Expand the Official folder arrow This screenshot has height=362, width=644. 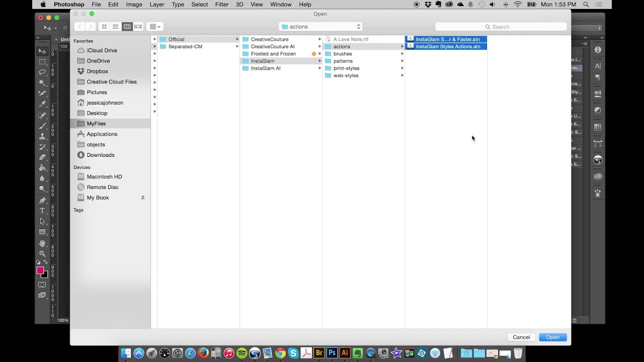(x=237, y=39)
